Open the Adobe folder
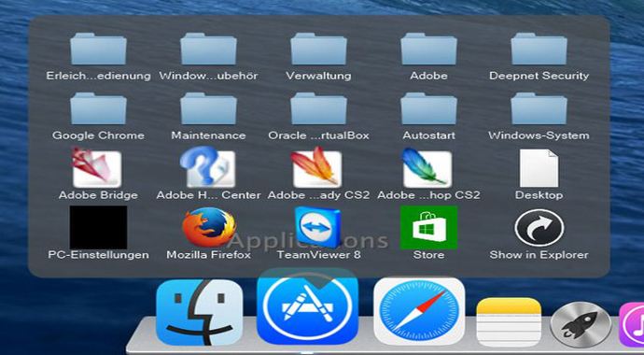Viewport: 644px width, 355px height. coord(428,49)
